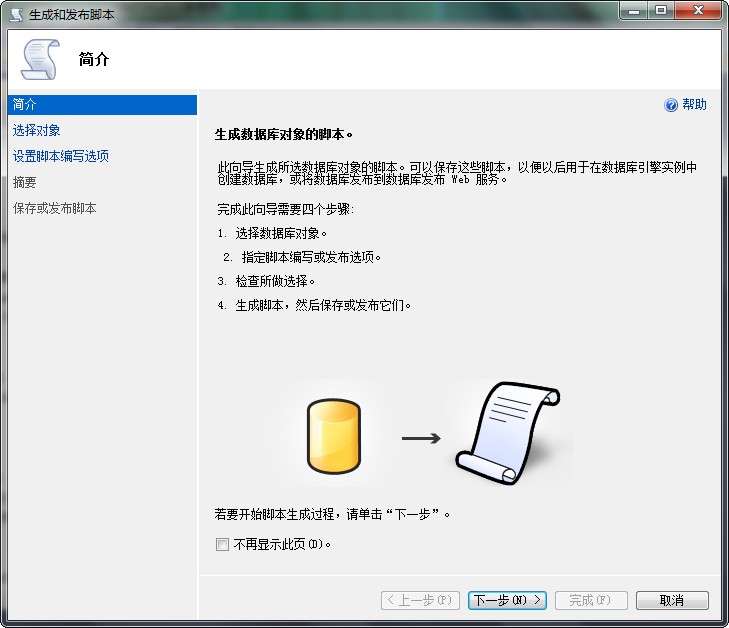Screen dimensions: 729x628
Task: Close the 生成和发布脚本 window
Action: click(x=698, y=10)
